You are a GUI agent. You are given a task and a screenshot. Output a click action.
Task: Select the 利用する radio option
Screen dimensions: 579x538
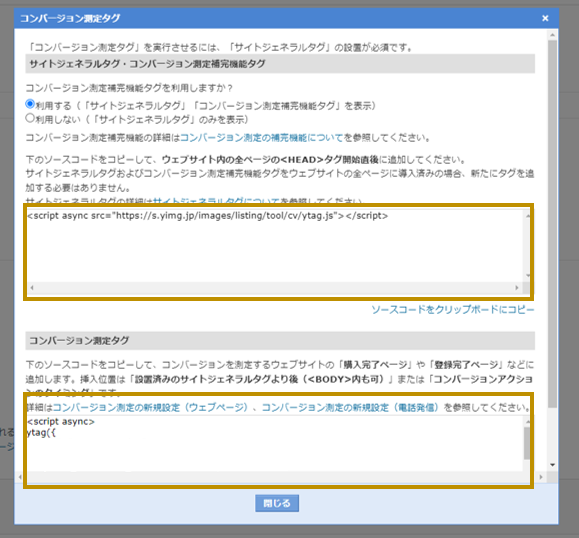(30, 104)
